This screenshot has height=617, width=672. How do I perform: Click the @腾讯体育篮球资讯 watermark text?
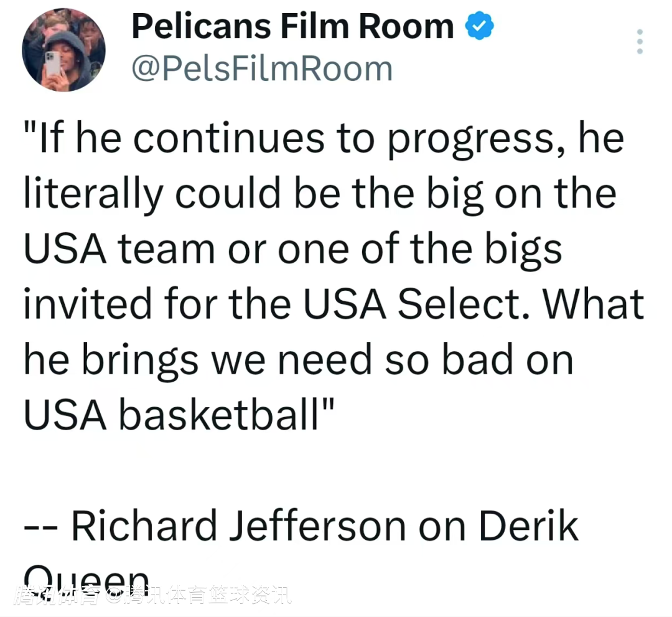coord(199,596)
